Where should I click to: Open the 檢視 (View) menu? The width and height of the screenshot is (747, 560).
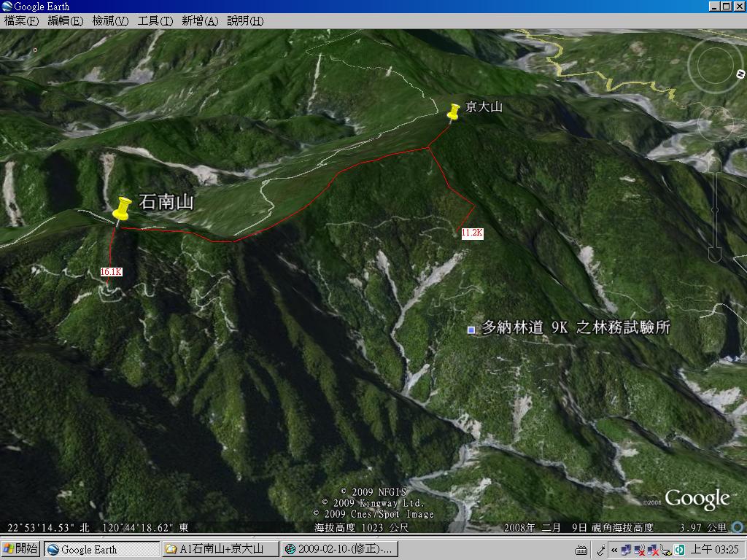110,21
